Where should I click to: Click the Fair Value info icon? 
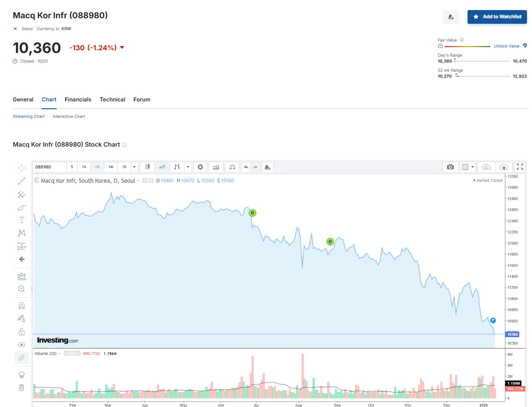pyautogui.click(x=462, y=40)
